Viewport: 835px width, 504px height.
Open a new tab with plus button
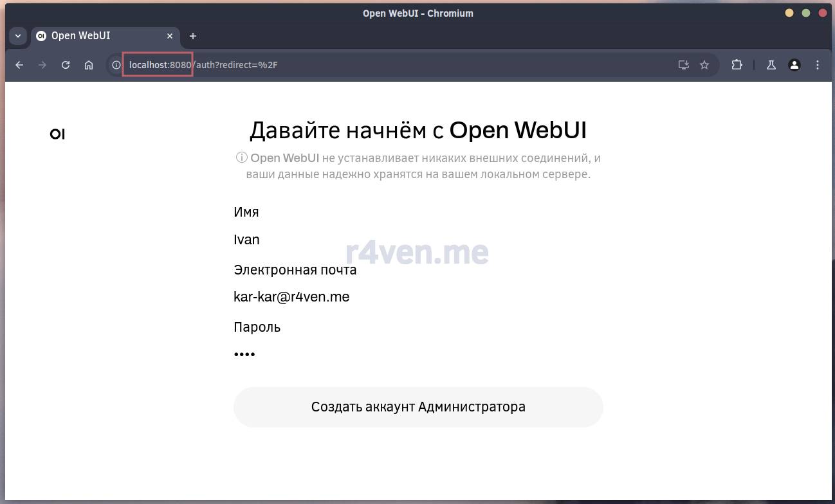click(193, 36)
